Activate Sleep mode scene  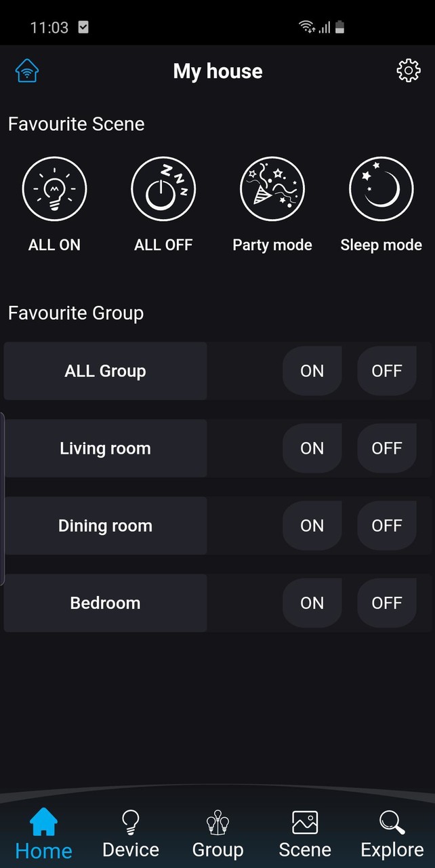point(381,189)
